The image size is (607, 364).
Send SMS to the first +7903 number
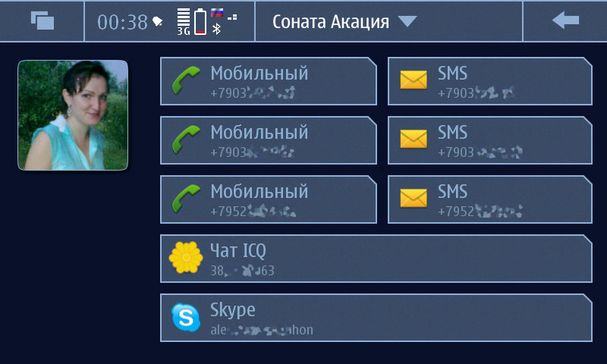tap(490, 81)
